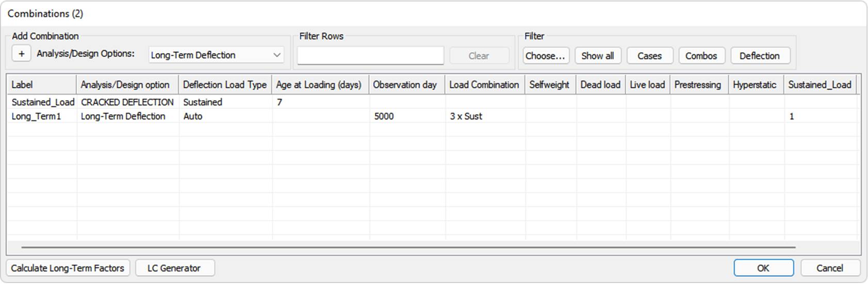Open the Choose... filter dialog
The image size is (868, 284).
(x=546, y=56)
